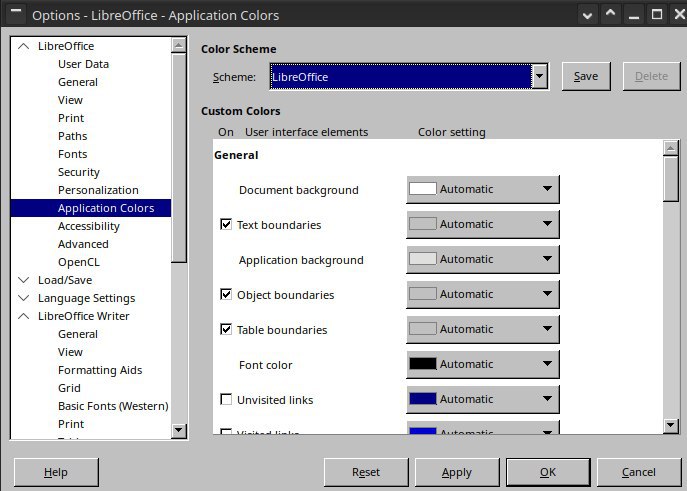
Task: Click the Help button
Action: click(x=56, y=472)
